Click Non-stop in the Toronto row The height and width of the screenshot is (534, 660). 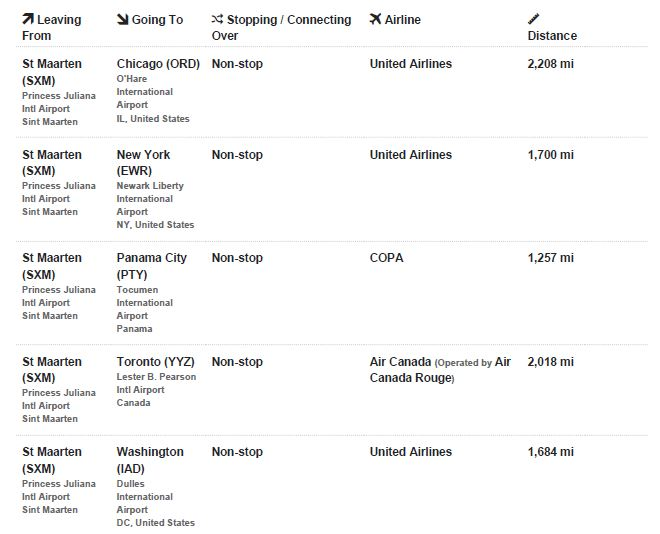click(237, 362)
